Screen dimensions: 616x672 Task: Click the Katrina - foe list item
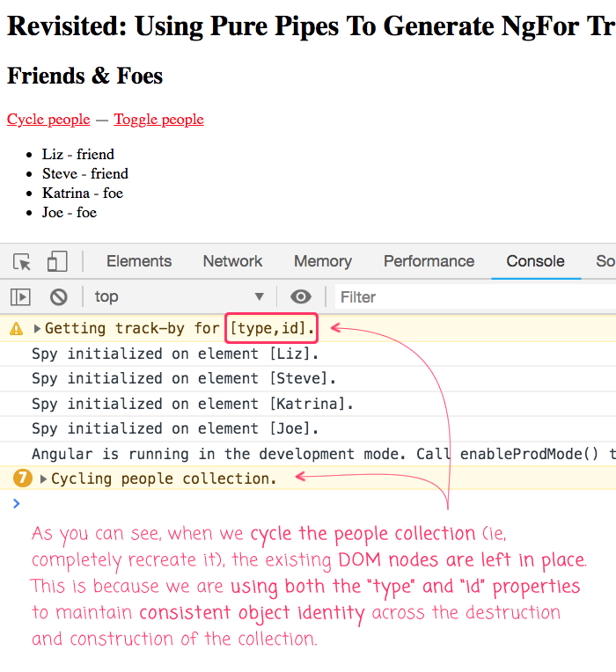pyautogui.click(x=83, y=193)
